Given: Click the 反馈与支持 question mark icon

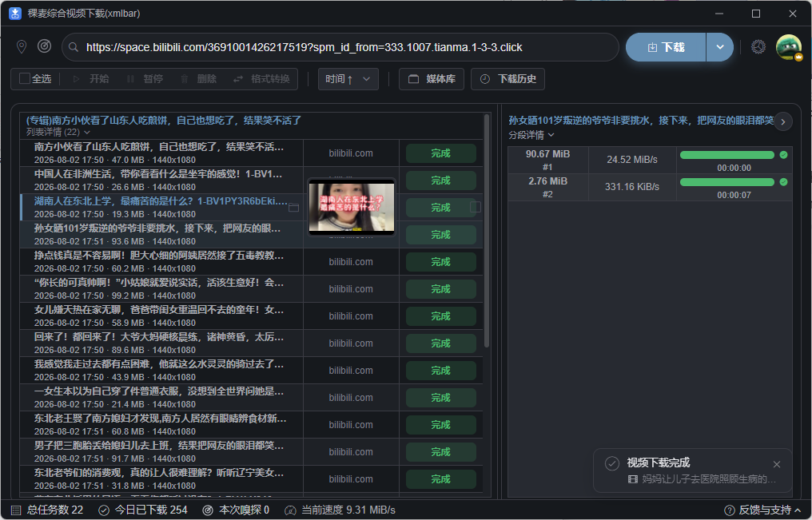Looking at the screenshot, I should 729,510.
